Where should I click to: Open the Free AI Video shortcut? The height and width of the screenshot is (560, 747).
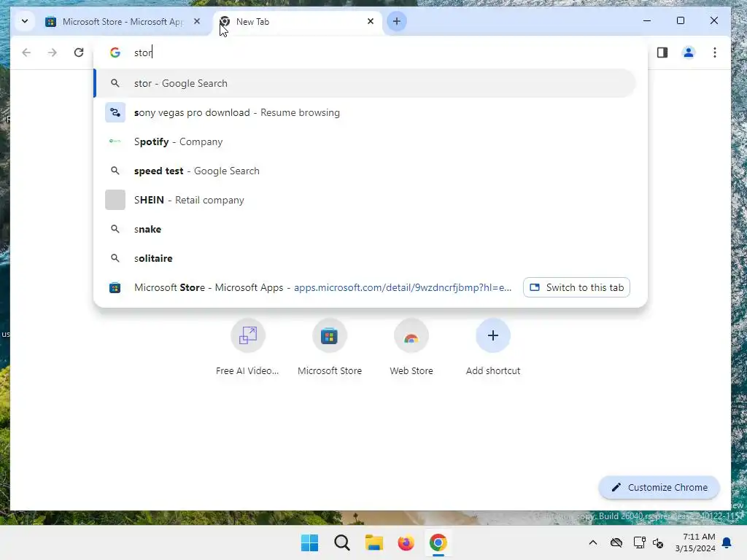pos(247,348)
